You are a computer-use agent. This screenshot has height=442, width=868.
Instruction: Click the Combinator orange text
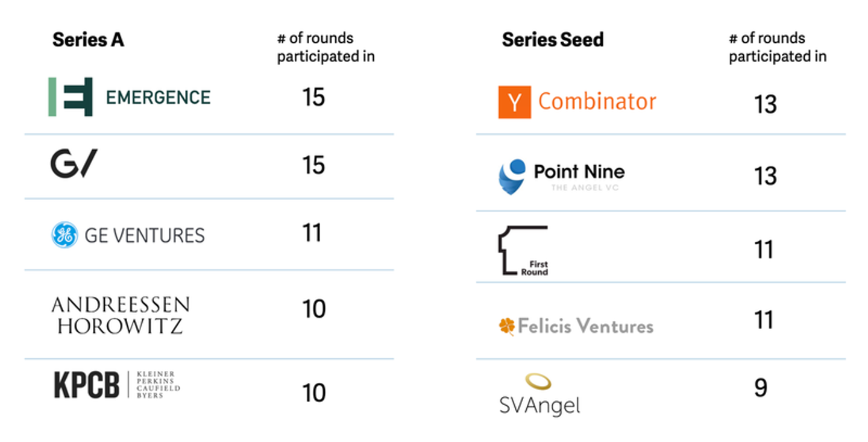597,101
